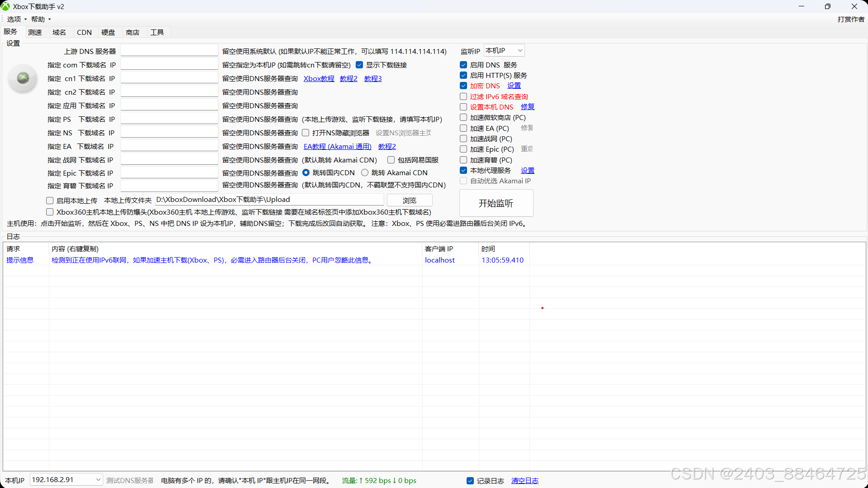Focus the 指定 战网 下载域名 IP field

click(169, 159)
